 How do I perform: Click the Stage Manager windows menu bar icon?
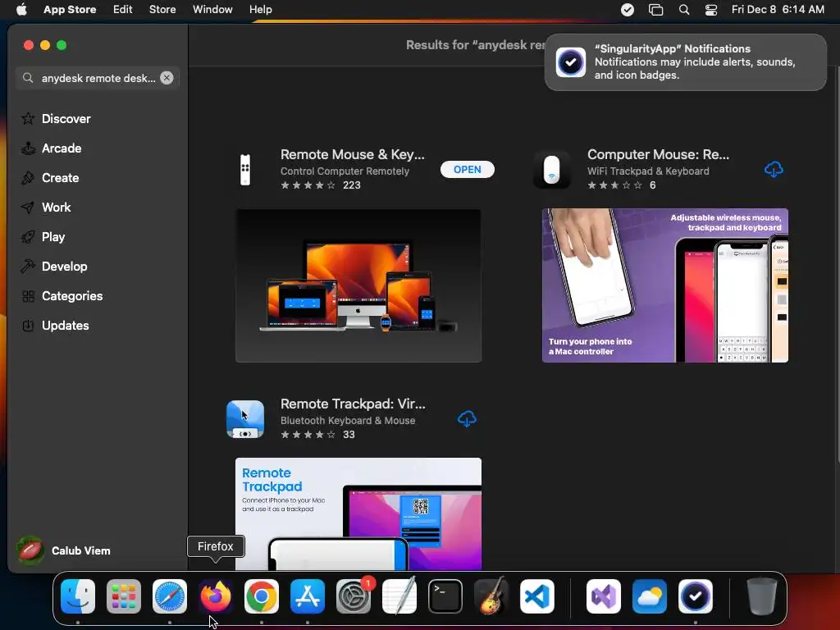[655, 10]
